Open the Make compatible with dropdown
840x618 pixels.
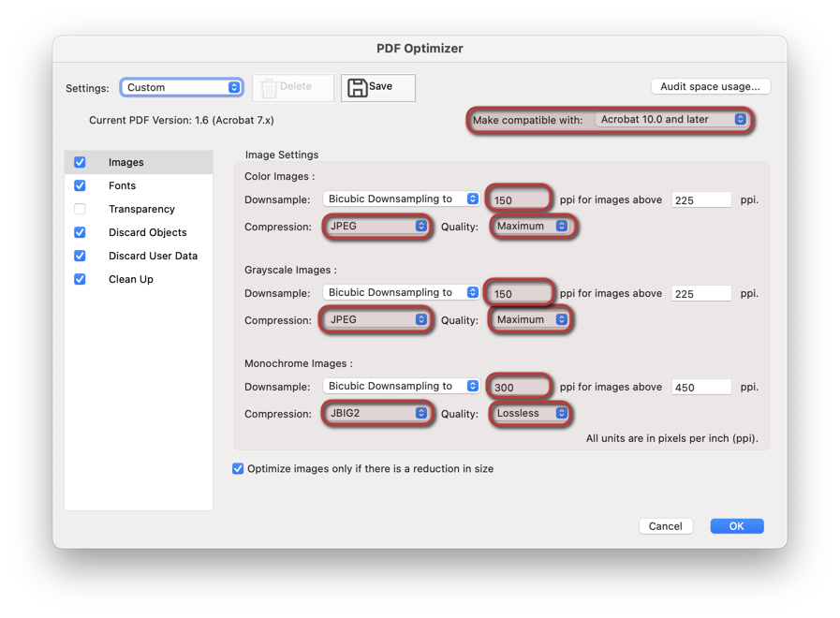671,120
